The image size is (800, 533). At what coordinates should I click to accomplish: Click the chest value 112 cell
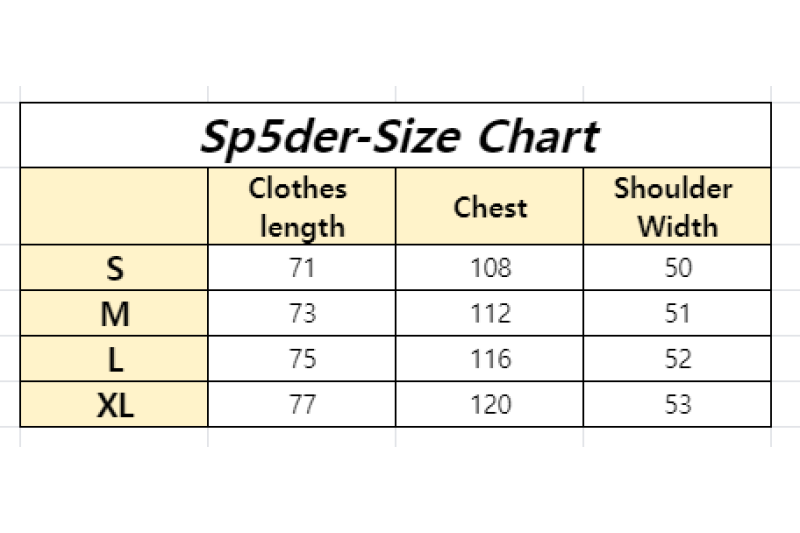(490, 314)
